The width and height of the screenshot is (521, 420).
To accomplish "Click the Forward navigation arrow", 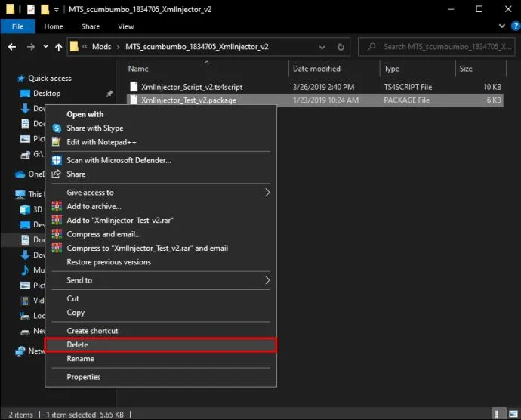I will (30, 47).
